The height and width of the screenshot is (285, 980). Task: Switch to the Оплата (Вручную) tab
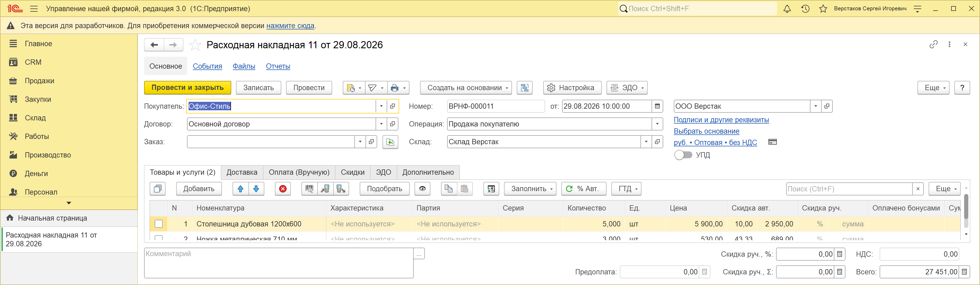tap(299, 172)
